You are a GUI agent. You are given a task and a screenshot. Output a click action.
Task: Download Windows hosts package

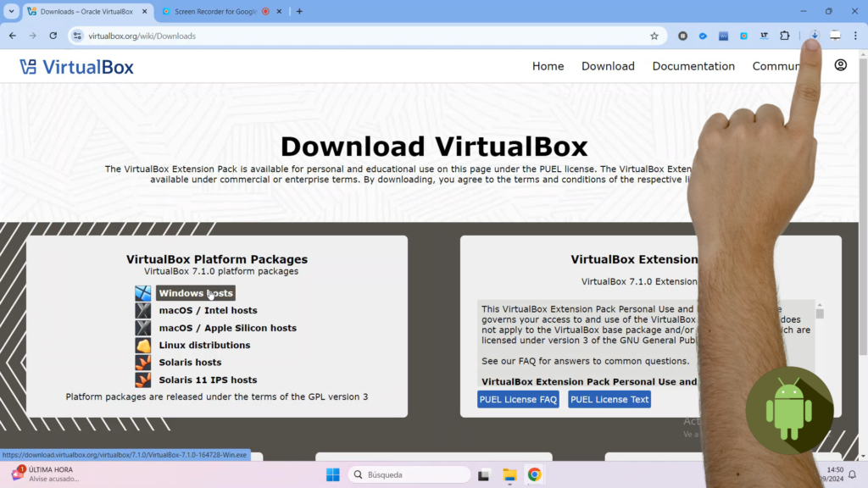point(195,293)
